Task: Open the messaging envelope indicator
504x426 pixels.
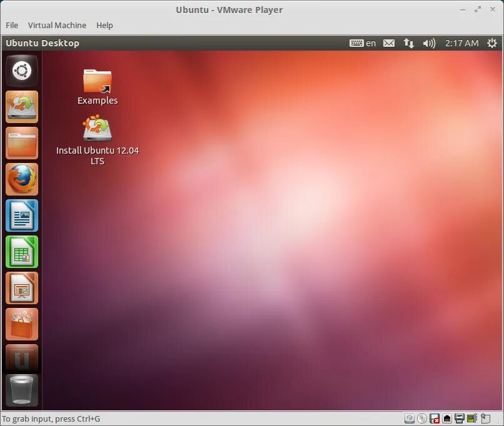Action: (x=389, y=43)
